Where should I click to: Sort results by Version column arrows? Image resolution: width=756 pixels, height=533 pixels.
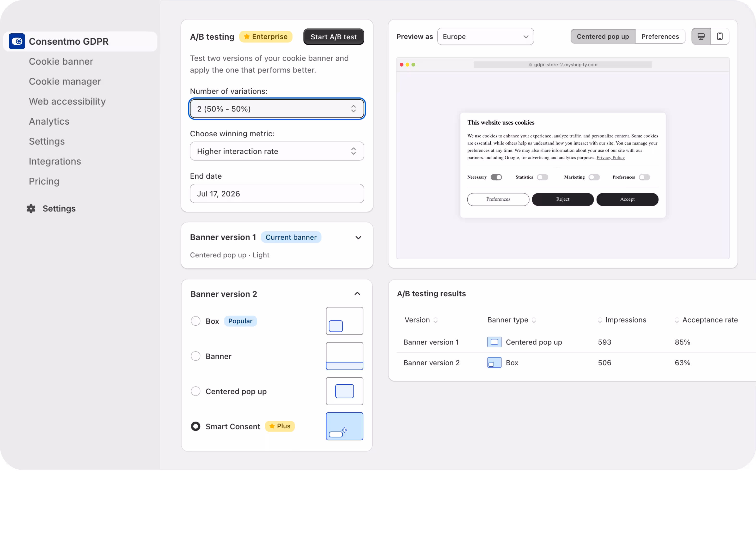pyautogui.click(x=436, y=320)
